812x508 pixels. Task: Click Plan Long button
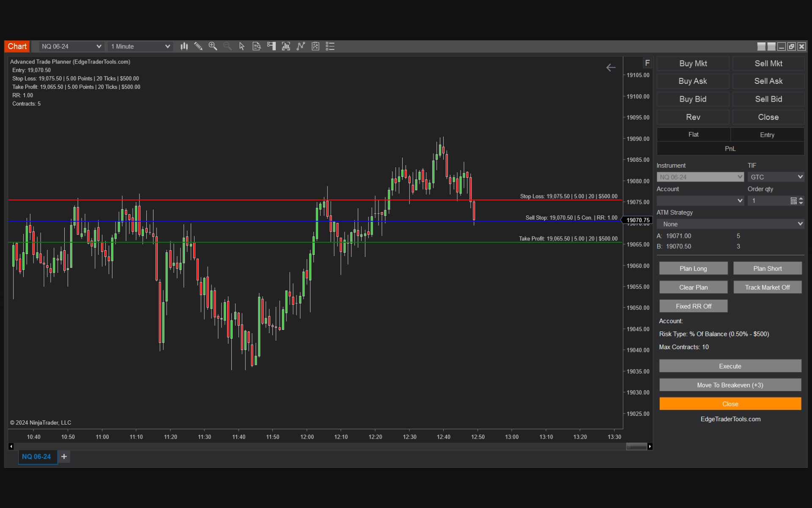click(x=693, y=268)
